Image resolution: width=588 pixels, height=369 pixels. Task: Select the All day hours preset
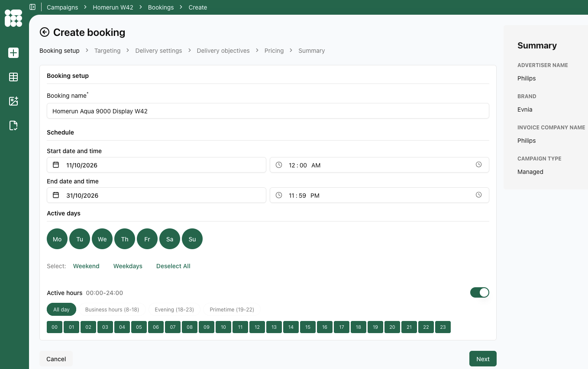pos(61,309)
